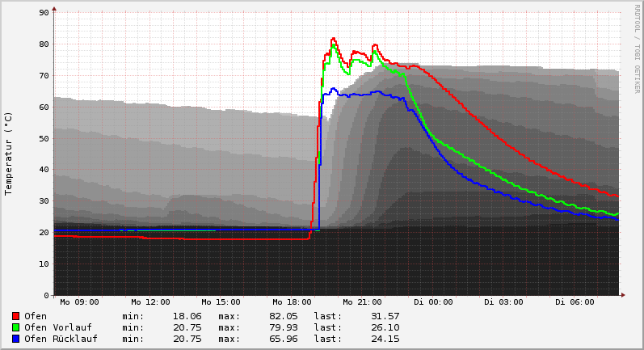Click the Ofen min value 18.06
The height and width of the screenshot is (350, 644).
tap(187, 316)
